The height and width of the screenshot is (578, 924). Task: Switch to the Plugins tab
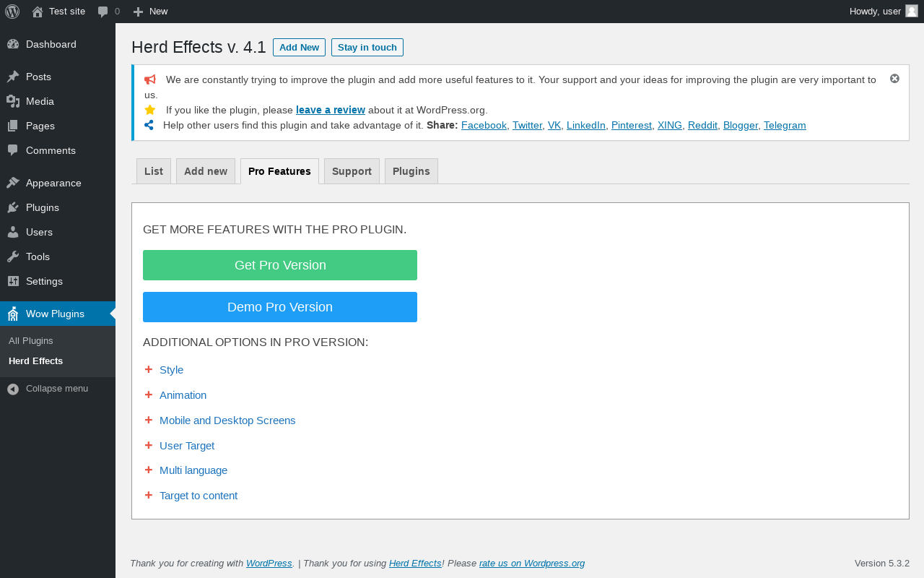click(x=411, y=171)
